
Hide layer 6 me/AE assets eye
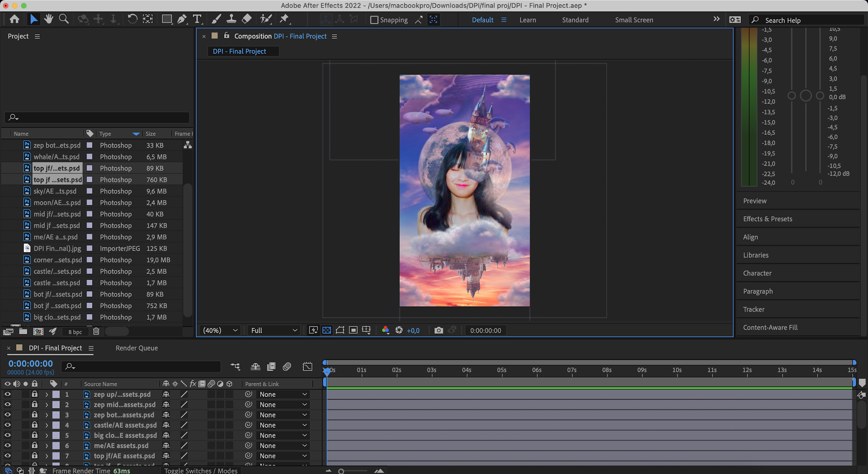click(7, 446)
